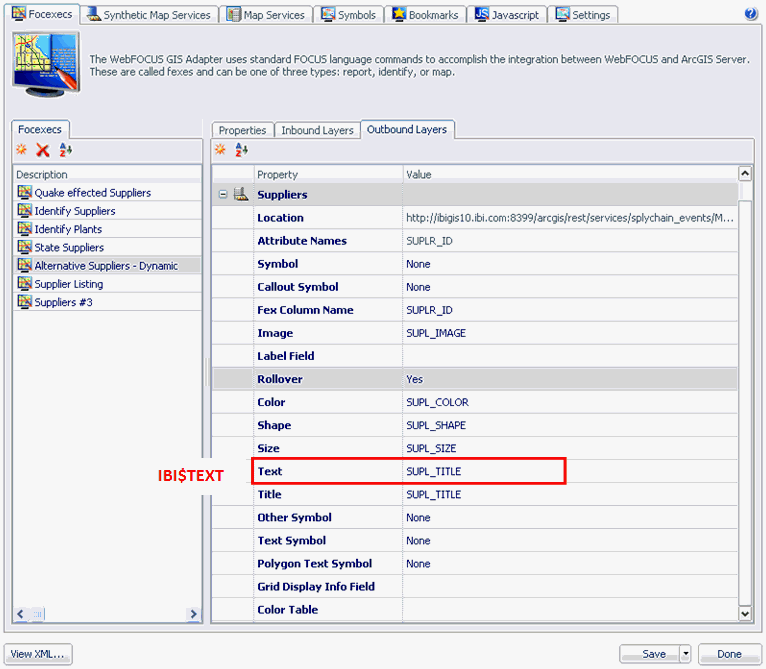The height and width of the screenshot is (669, 766).
Task: Click the Suppliers layer icon
Action: [241, 194]
